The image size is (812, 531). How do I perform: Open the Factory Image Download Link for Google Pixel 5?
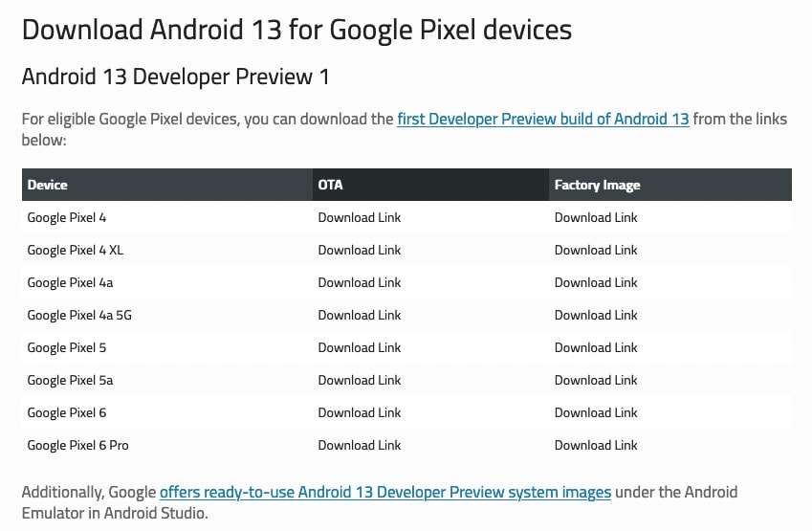click(x=596, y=347)
